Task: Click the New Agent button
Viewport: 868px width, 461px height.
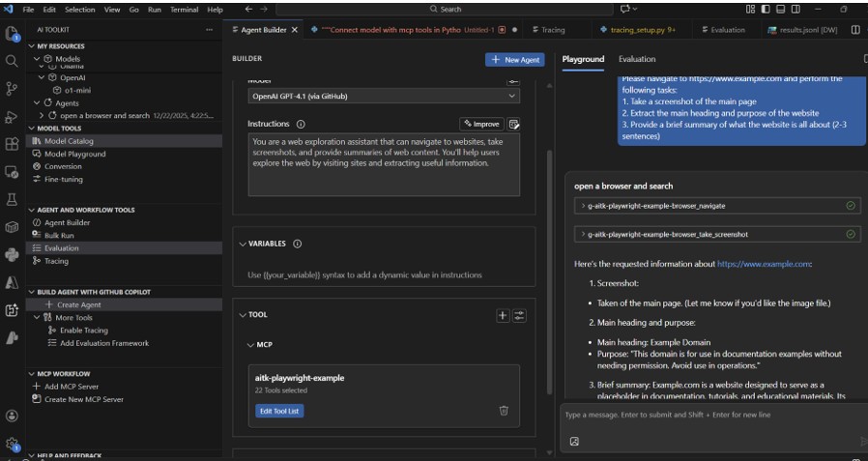Action: pos(515,59)
